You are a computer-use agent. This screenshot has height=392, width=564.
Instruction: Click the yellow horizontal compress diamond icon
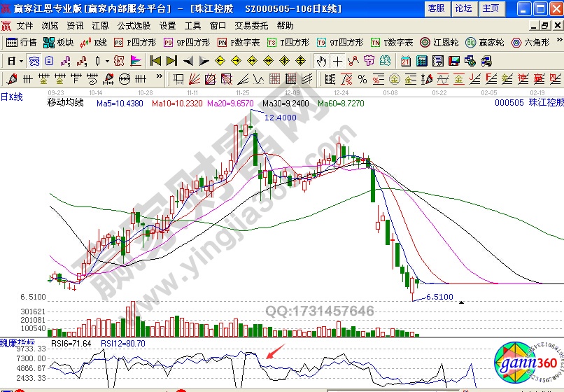coord(268,61)
